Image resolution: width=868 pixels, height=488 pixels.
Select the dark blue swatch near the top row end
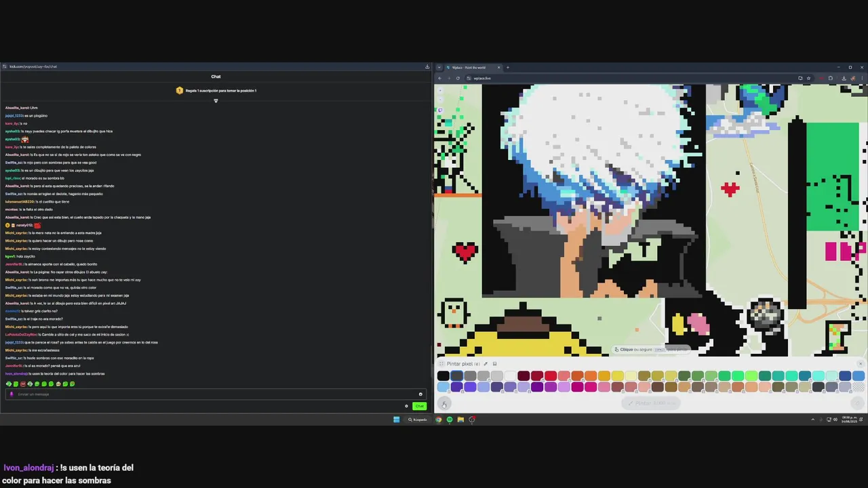click(x=845, y=376)
